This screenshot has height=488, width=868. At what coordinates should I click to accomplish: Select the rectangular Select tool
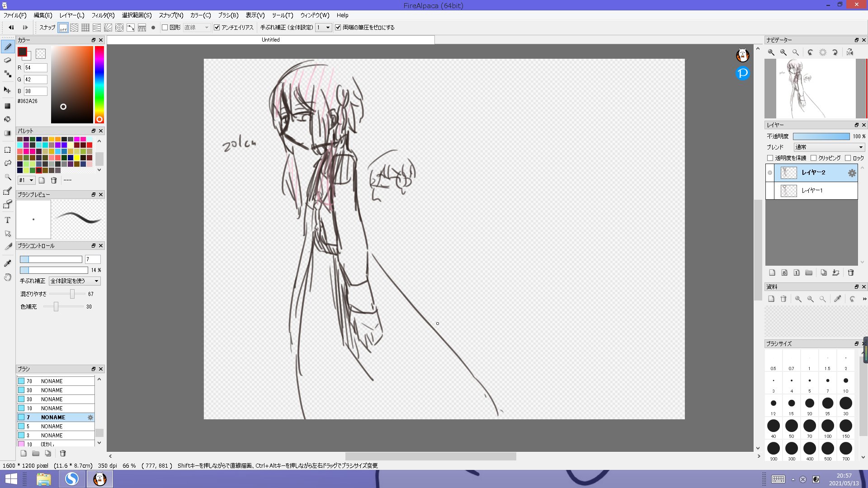[x=8, y=150]
